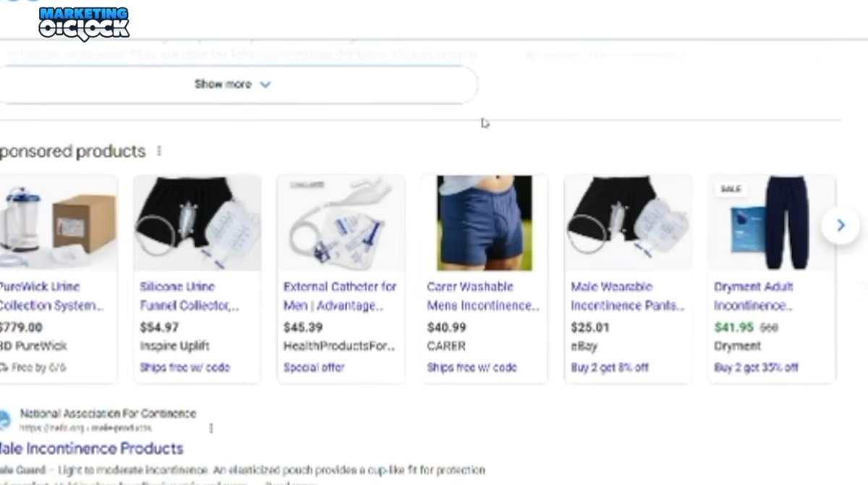The image size is (868, 485).
Task: Expand the Show more button
Action: [x=232, y=84]
